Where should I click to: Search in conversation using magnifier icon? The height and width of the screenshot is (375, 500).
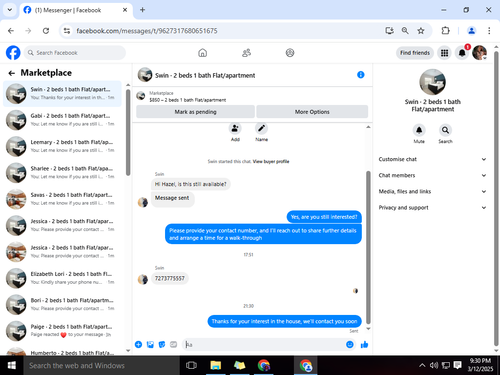[445, 130]
